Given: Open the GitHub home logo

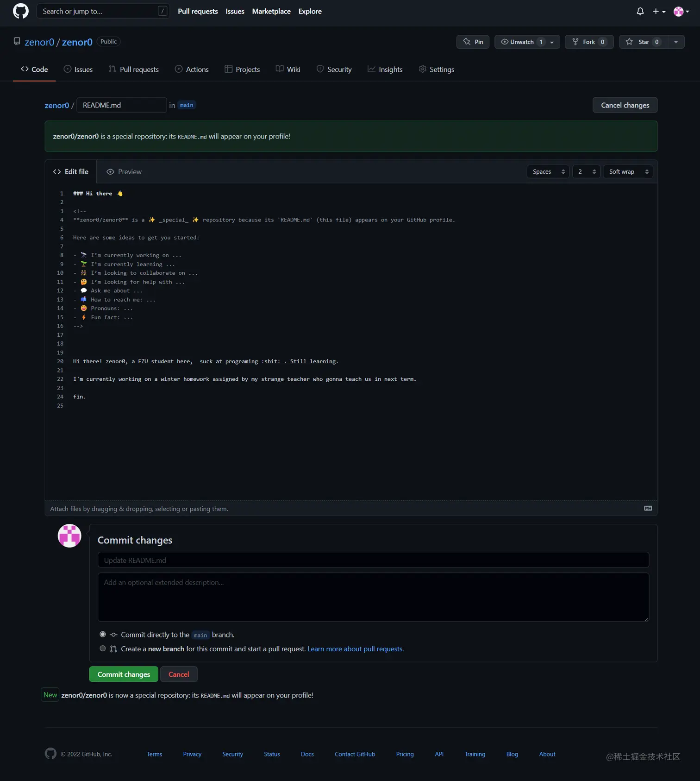Looking at the screenshot, I should pos(21,11).
